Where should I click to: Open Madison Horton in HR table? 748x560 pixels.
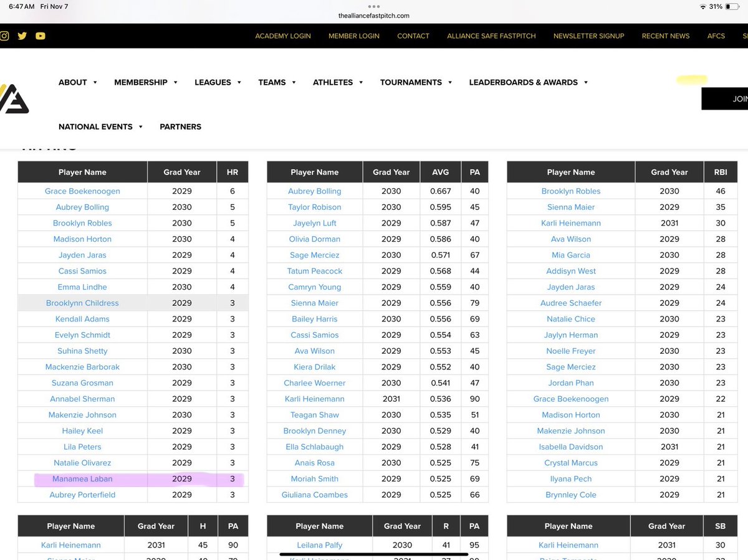[82, 239]
